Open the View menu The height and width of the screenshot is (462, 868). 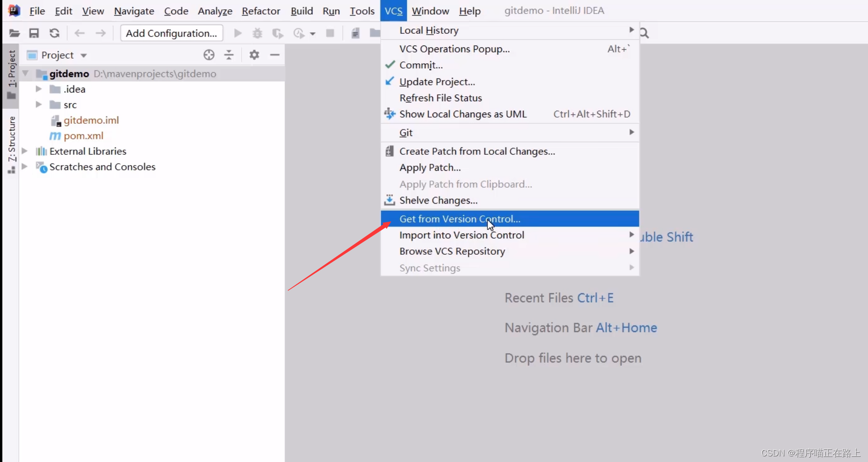coord(93,11)
